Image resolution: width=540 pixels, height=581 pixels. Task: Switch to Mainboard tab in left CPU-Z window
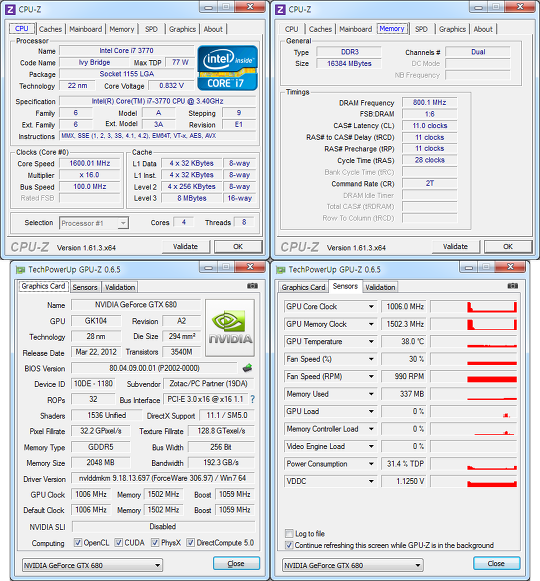point(86,29)
